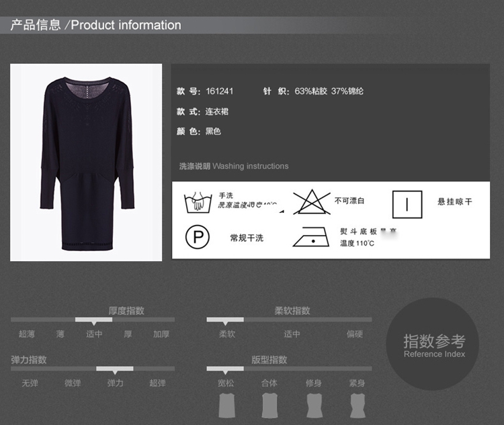Click the style number 161241
Viewport: 504px width, 425px height.
click(x=220, y=91)
